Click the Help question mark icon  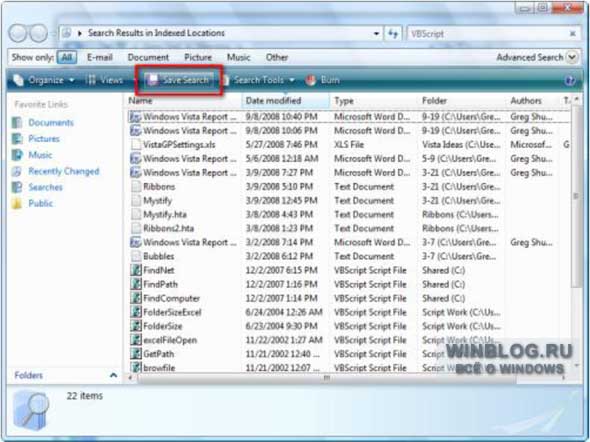pyautogui.click(x=570, y=80)
